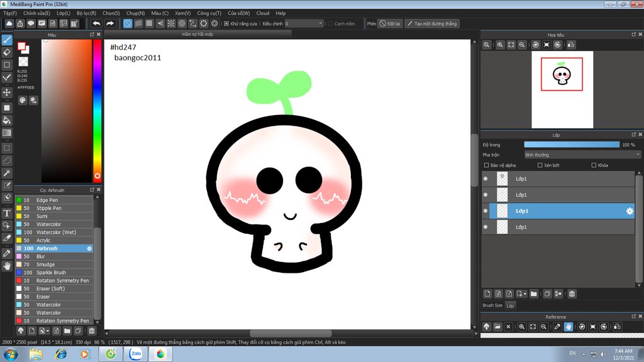Select the Lasso selection tool
The width and height of the screenshot is (644, 362).
7,160
